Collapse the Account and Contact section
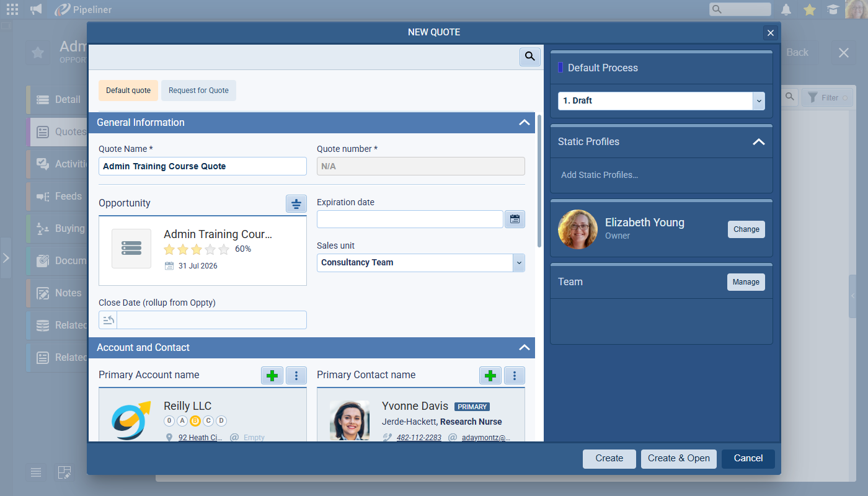Screen dimensions: 868x496 click(x=524, y=348)
